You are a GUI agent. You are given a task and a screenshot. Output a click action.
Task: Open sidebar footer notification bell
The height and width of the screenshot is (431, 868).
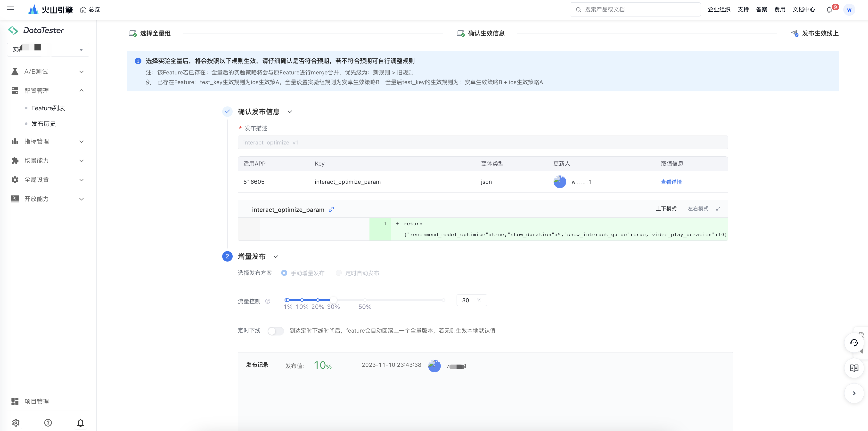click(x=81, y=423)
